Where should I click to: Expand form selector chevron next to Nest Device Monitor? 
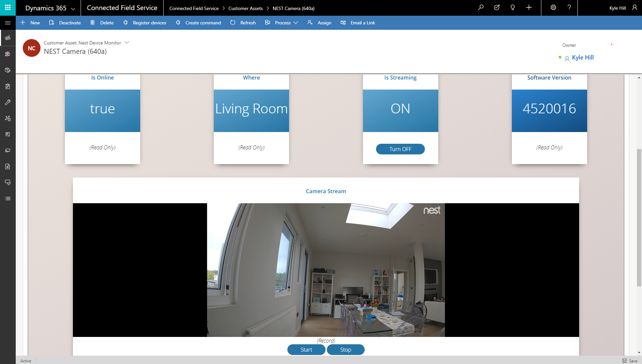127,42
